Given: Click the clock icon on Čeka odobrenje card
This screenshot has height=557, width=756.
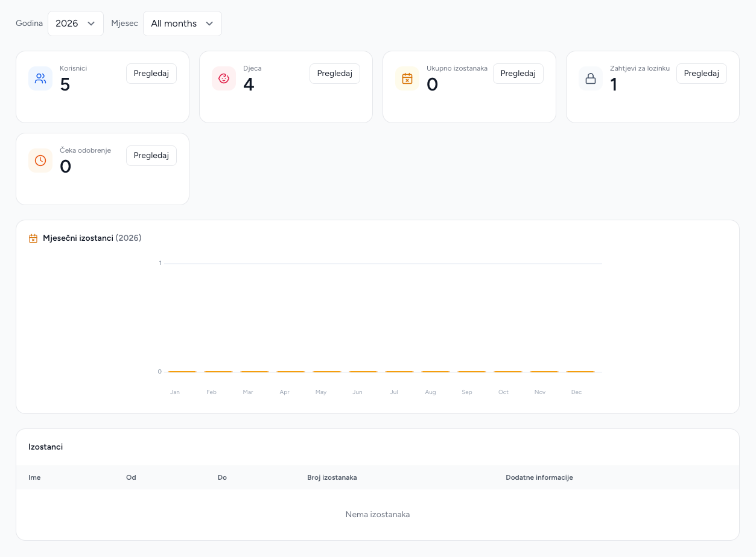Looking at the screenshot, I should pos(40,161).
